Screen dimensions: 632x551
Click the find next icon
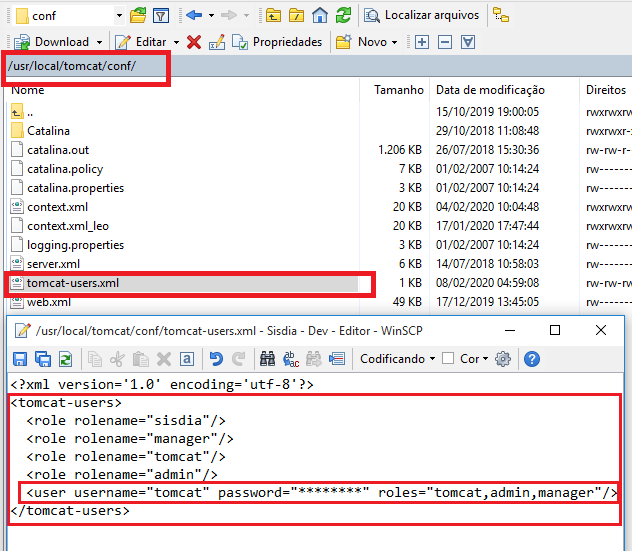pos(314,359)
